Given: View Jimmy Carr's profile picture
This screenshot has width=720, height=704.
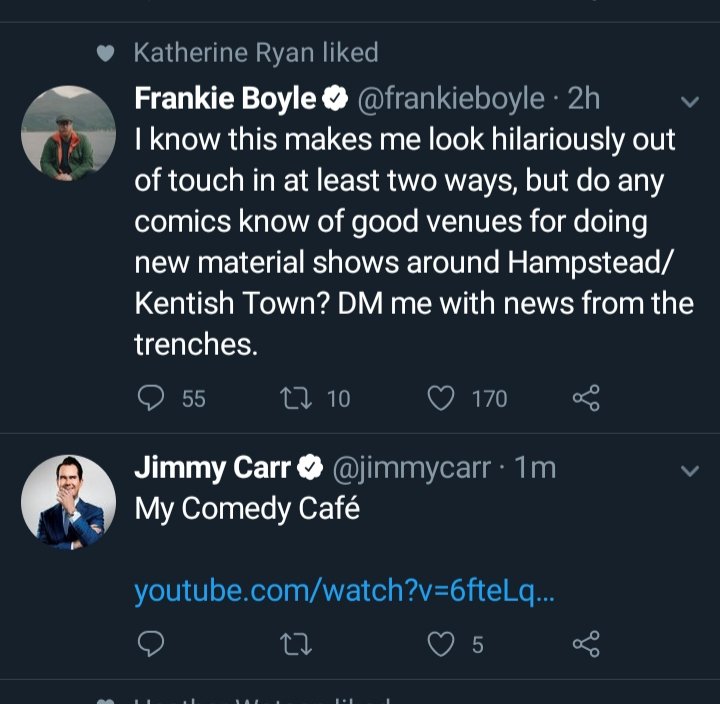Looking at the screenshot, I should click(68, 502).
